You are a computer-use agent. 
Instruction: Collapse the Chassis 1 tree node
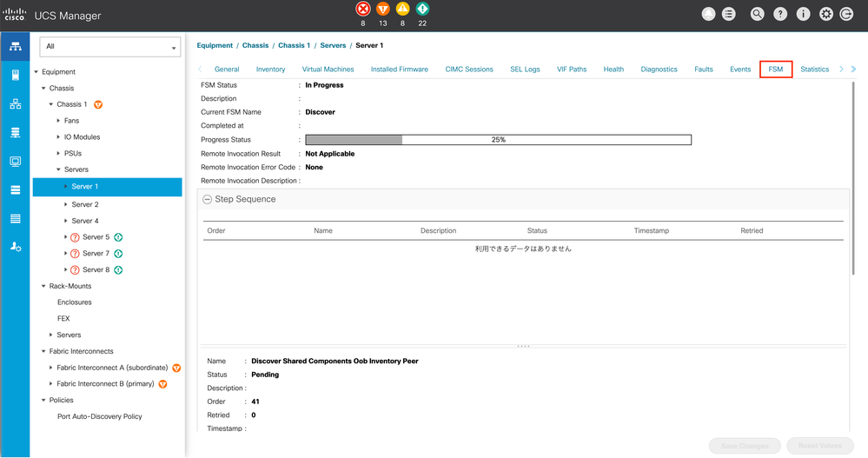pos(51,104)
